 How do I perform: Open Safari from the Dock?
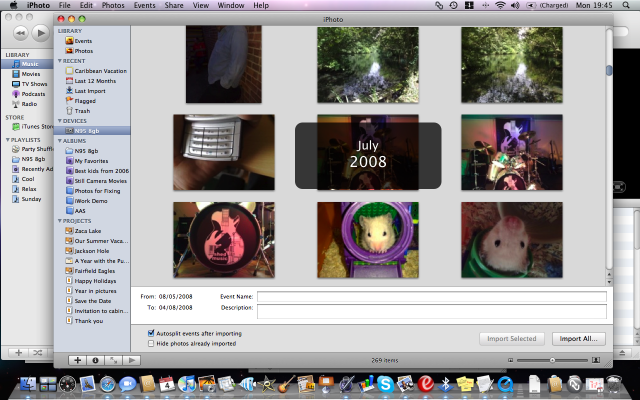(107, 384)
